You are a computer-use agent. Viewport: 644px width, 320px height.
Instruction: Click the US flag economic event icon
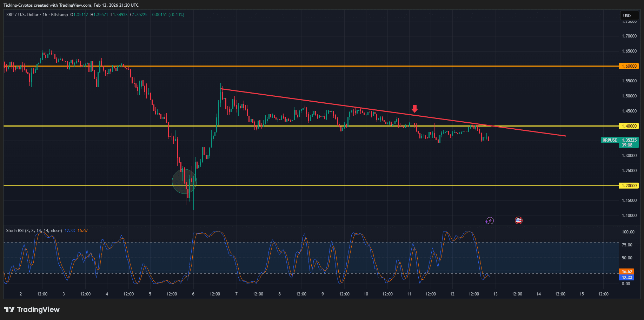(x=519, y=220)
